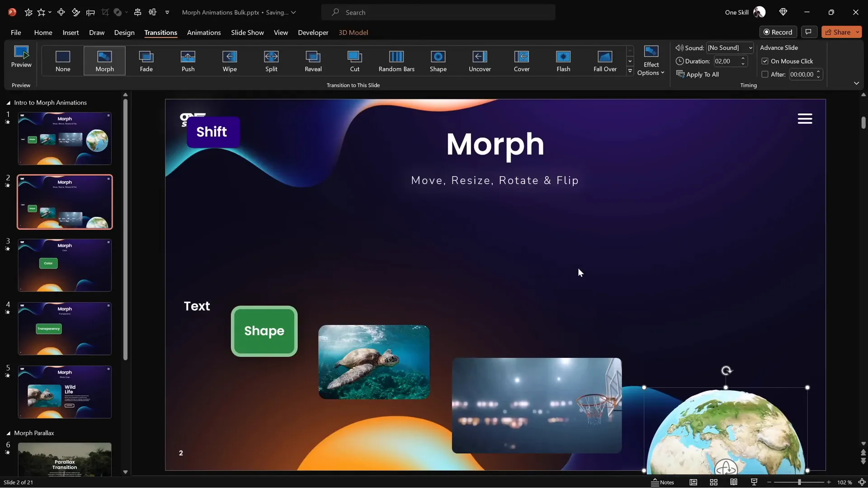The image size is (868, 488).
Task: Apply the Split transition
Action: (x=271, y=61)
